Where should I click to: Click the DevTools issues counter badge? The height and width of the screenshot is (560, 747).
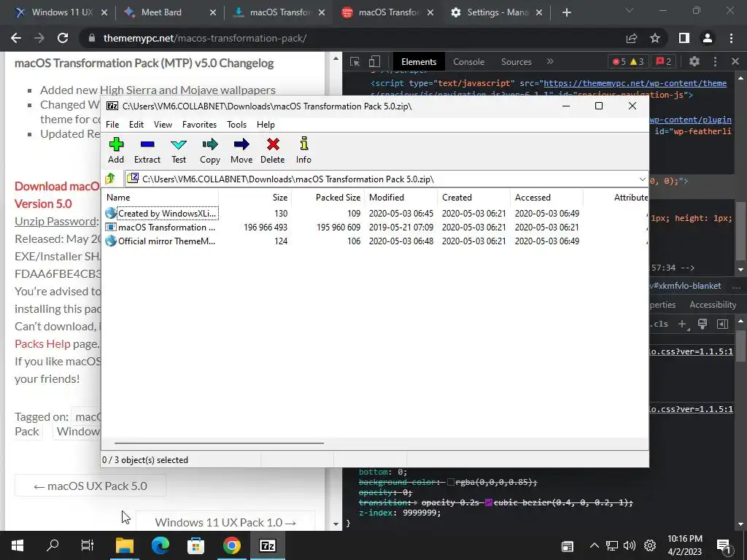664,61
